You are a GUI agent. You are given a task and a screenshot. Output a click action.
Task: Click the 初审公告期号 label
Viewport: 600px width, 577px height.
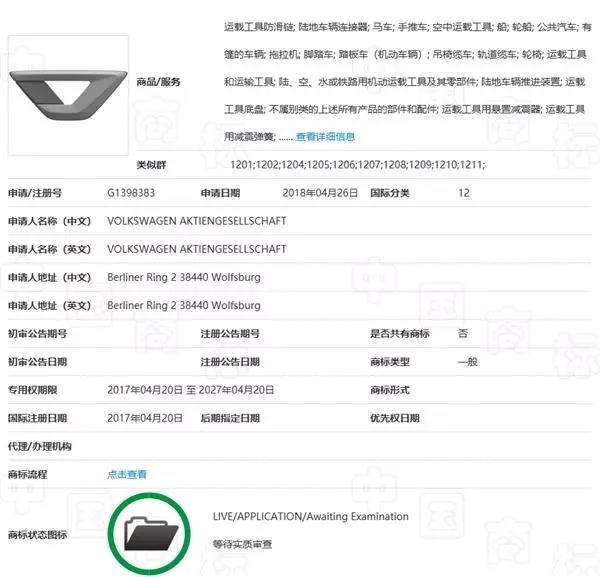(x=38, y=334)
